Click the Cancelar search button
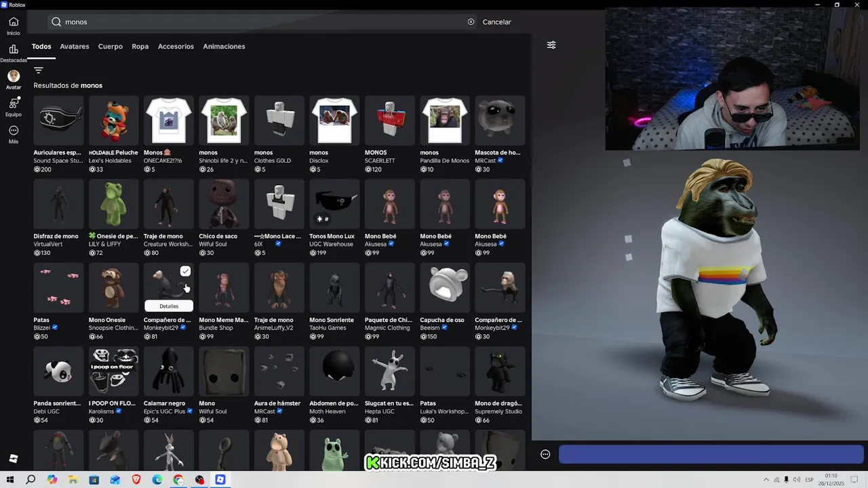The image size is (868, 488). (497, 22)
